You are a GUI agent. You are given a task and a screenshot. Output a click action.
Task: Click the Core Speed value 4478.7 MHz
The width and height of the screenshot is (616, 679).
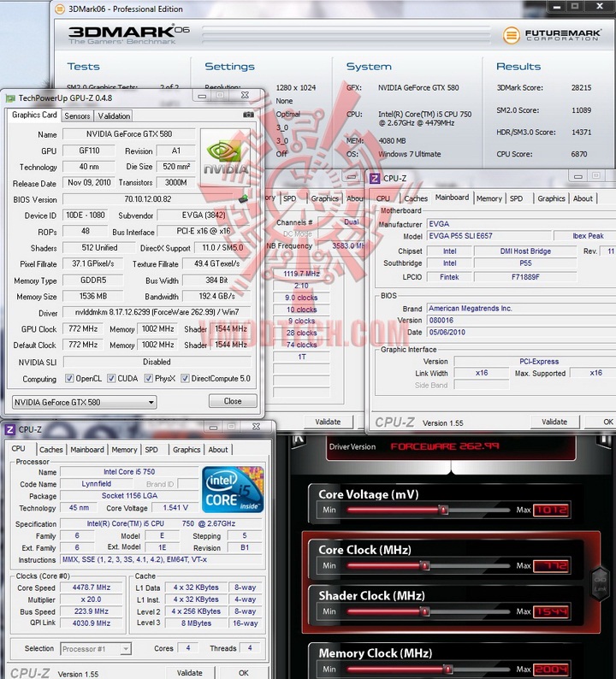pos(92,587)
